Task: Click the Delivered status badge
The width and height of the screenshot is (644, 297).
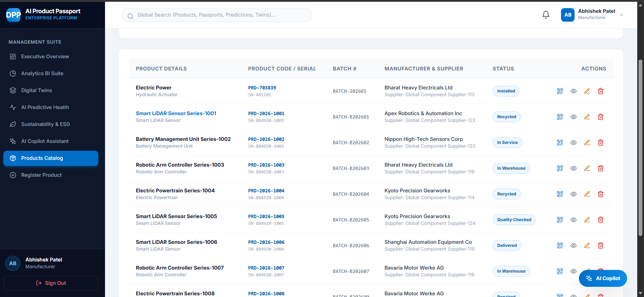Action: (x=507, y=246)
